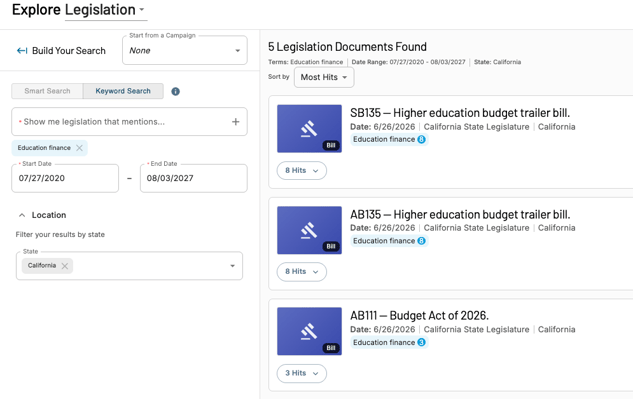Collapse the Location section
This screenshot has width=633, height=399.
22,215
